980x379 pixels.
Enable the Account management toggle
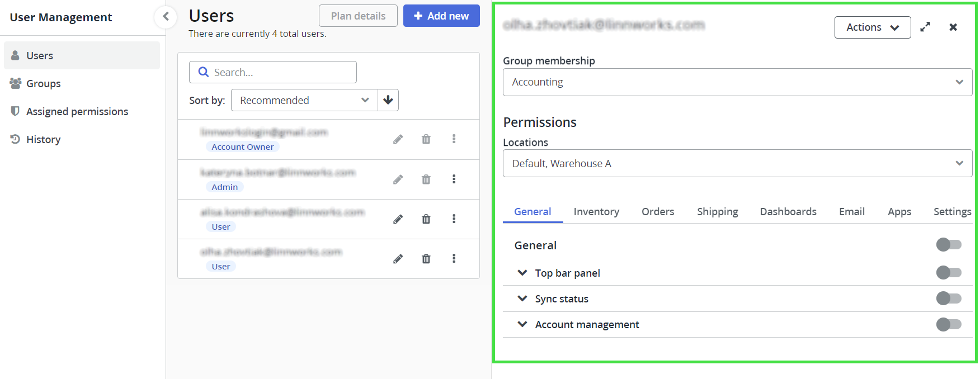pos(949,324)
